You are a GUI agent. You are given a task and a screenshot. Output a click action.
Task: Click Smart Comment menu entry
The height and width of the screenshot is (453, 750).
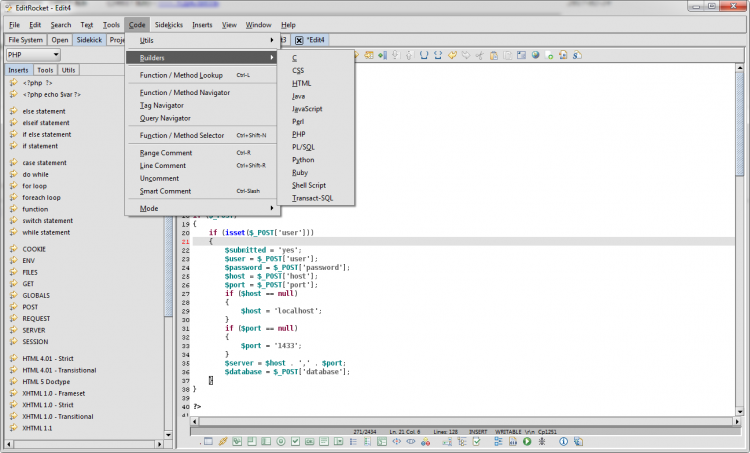tap(166, 191)
